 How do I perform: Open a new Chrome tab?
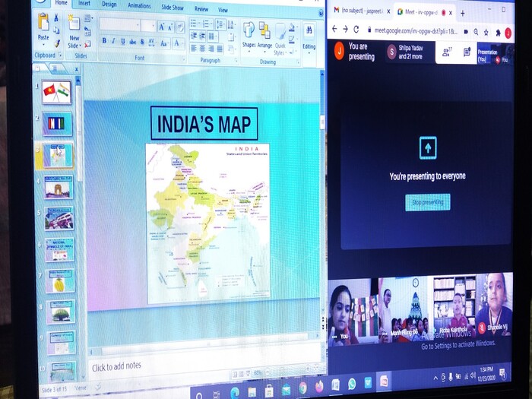(x=462, y=13)
